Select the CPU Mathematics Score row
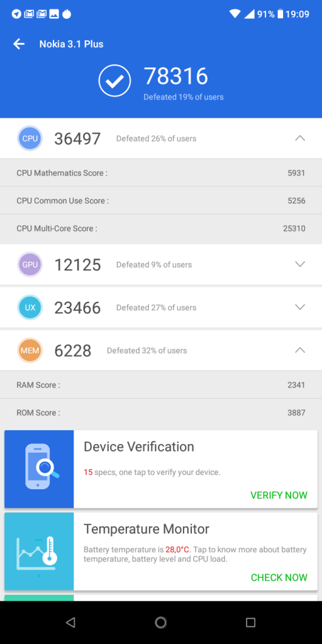 (x=161, y=173)
